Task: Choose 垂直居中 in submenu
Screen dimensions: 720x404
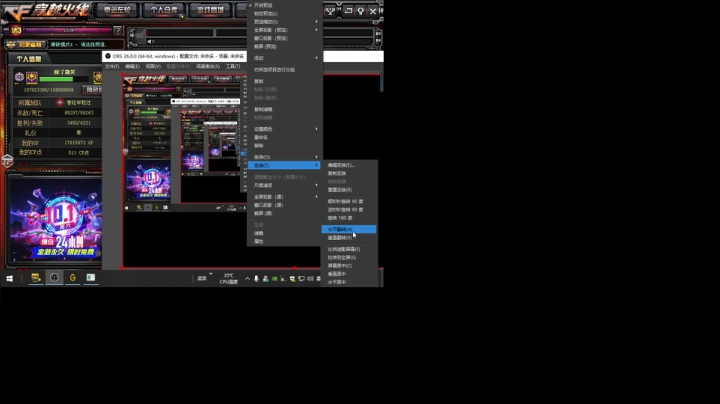Action: [349, 274]
